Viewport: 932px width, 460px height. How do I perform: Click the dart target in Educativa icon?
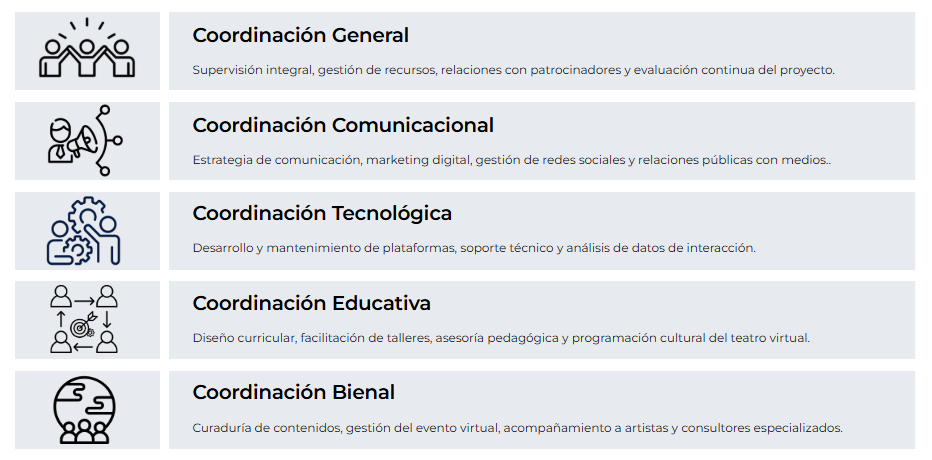[85, 322]
